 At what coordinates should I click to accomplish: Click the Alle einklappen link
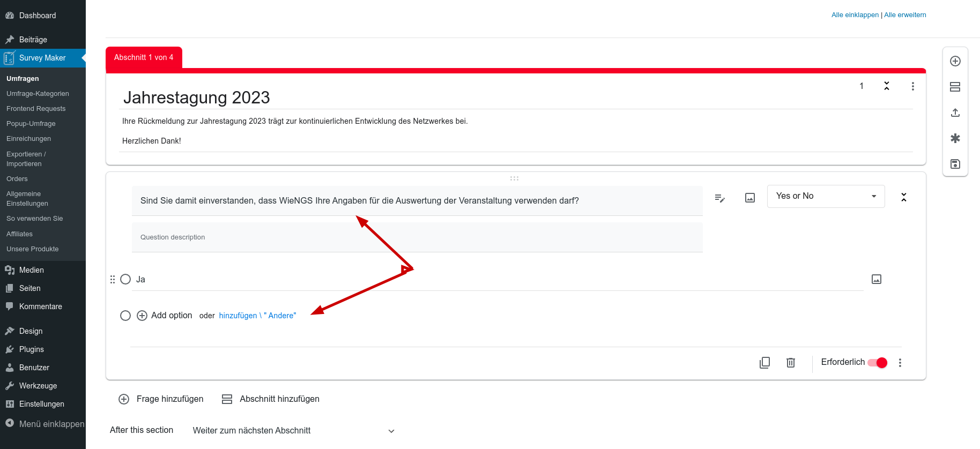(x=855, y=15)
